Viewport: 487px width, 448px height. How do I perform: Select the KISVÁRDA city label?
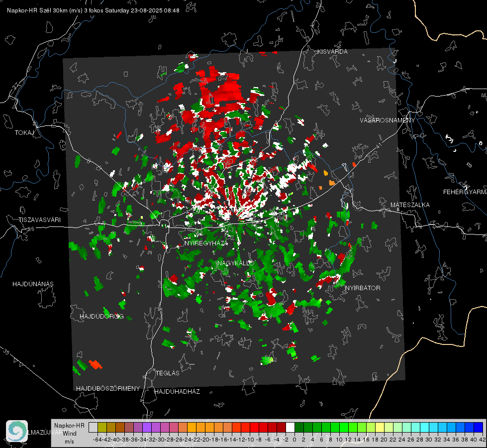(332, 52)
